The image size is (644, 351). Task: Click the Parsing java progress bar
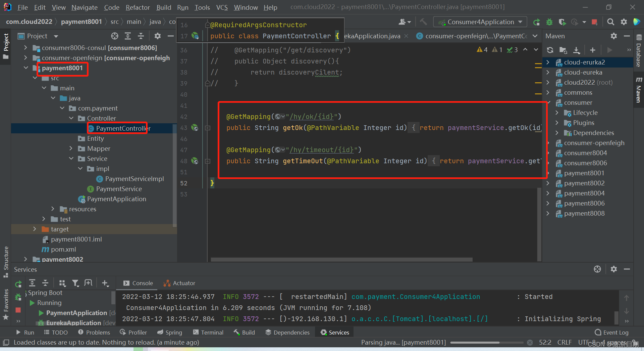487,343
